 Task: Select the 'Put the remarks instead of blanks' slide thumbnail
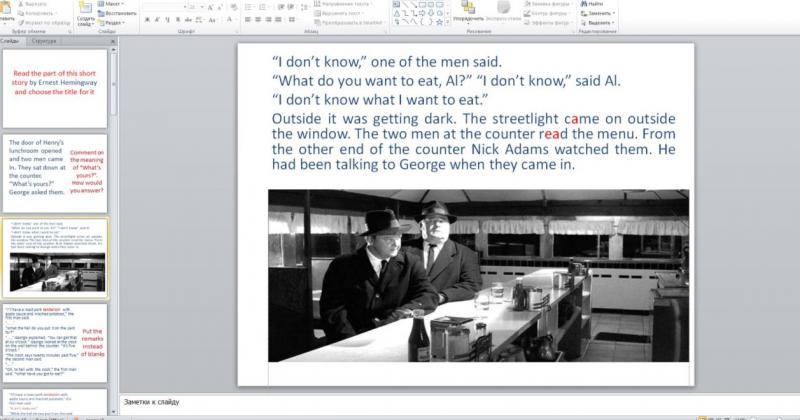click(x=55, y=343)
